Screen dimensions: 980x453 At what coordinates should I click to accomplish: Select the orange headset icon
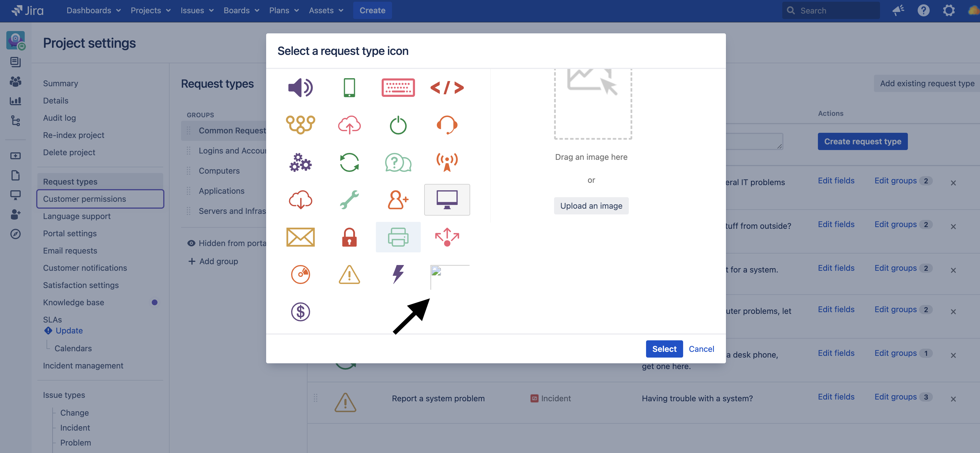[x=447, y=125]
